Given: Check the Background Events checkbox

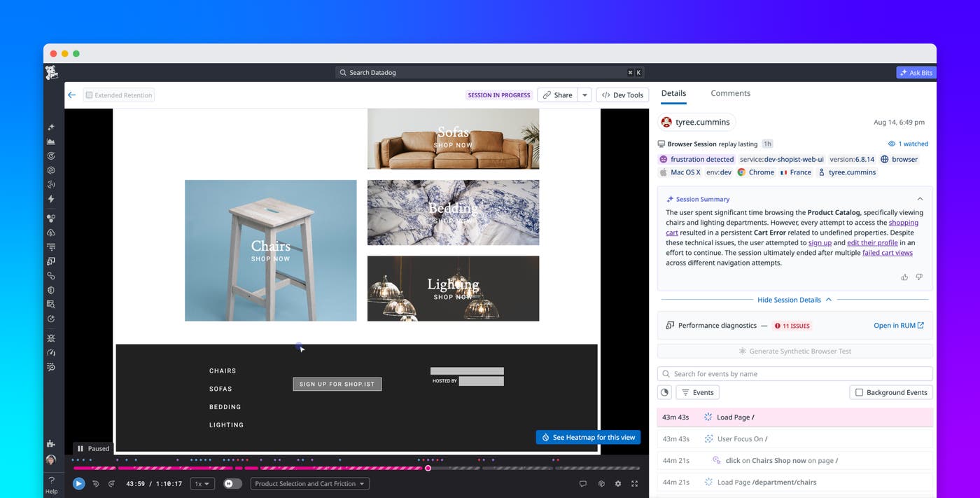Looking at the screenshot, I should [x=859, y=392].
